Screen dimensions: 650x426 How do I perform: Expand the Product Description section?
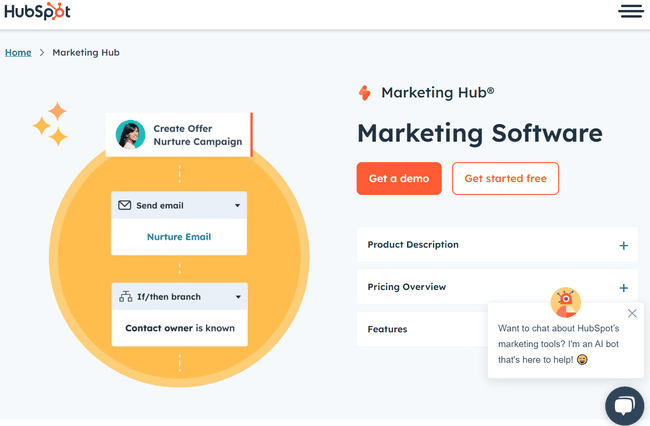click(x=497, y=244)
